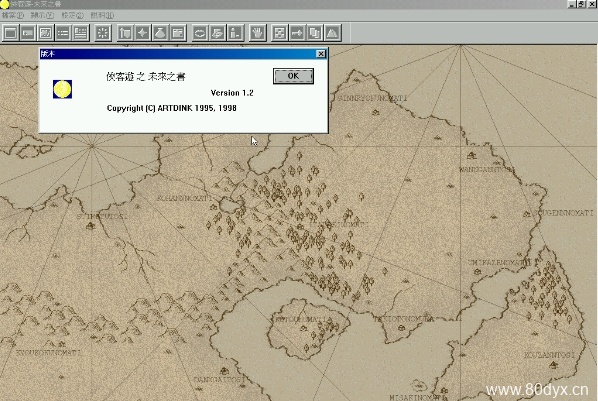Image resolution: width=598 pixels, height=401 pixels.
Task: Close the version dialog with its X
Action: [321, 54]
